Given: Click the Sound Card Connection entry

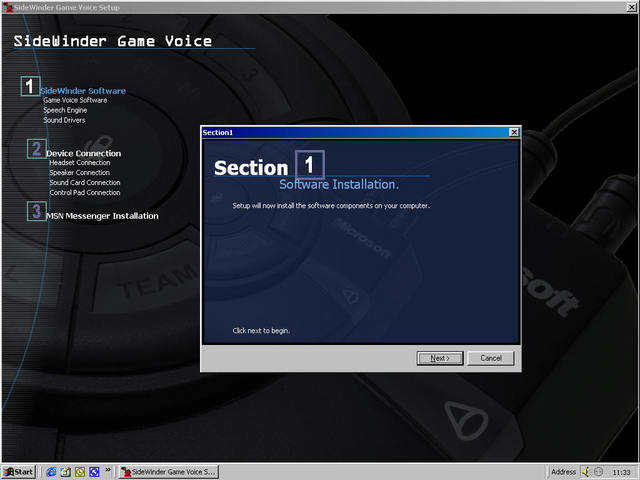Looking at the screenshot, I should (84, 182).
